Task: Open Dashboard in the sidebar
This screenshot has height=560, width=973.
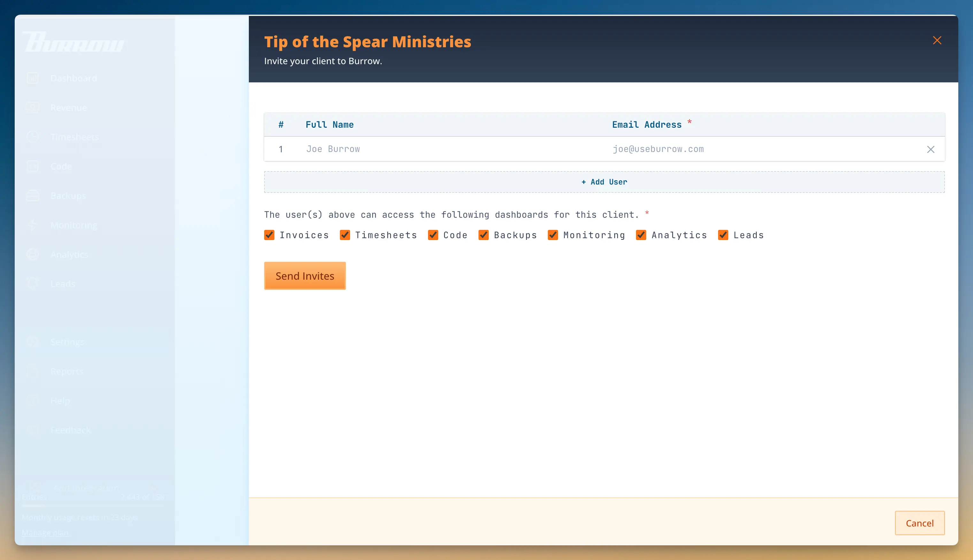Action: click(x=73, y=79)
